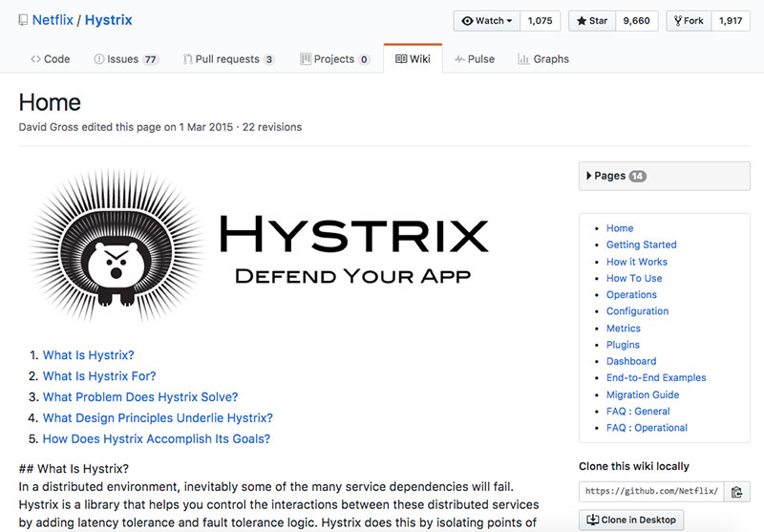
Task: Open the How it Works wiki page
Action: pyautogui.click(x=637, y=262)
